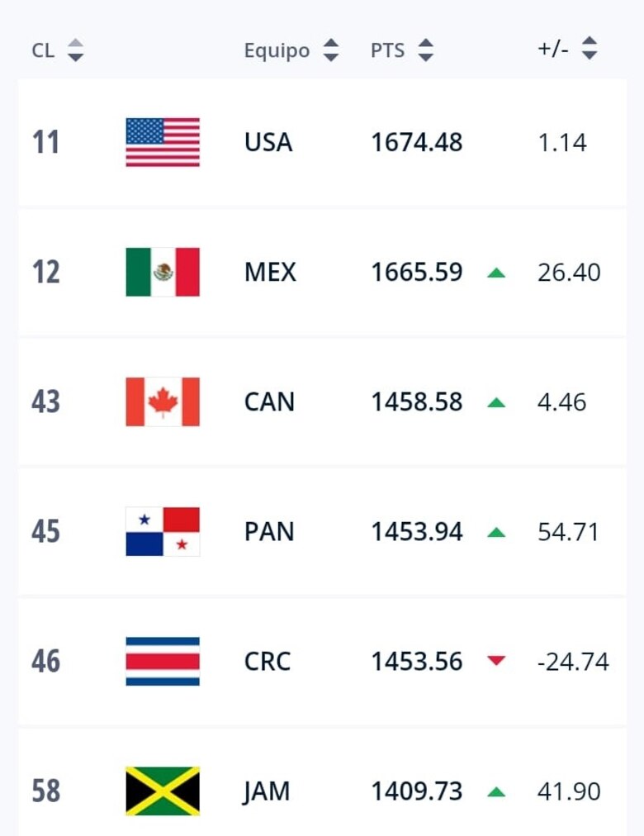Click the green rise indicator beside PAN
Screen dimensions: 644x836
(x=496, y=532)
